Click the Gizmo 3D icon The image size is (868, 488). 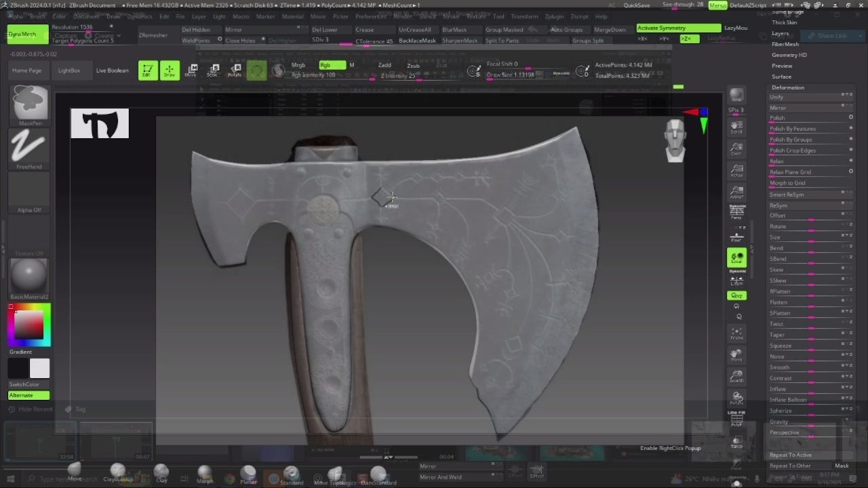click(256, 70)
